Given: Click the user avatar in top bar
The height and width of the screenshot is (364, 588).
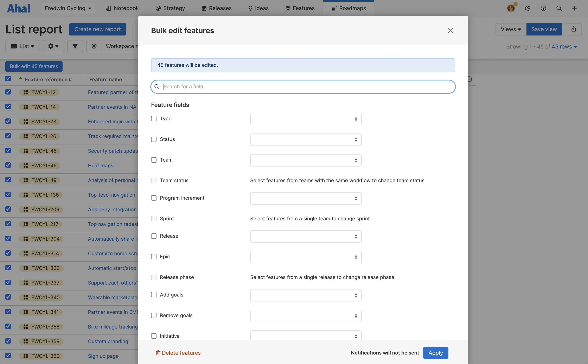Looking at the screenshot, I should (511, 8).
